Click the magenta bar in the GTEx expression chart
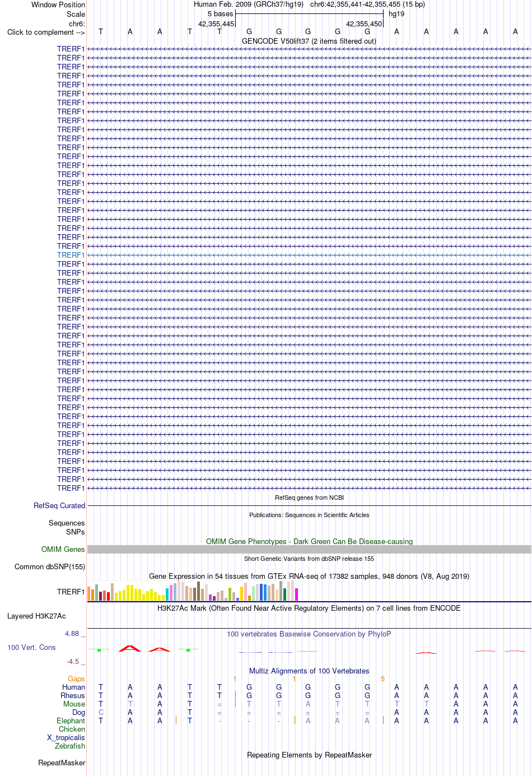The width and height of the screenshot is (532, 776). click(297, 594)
